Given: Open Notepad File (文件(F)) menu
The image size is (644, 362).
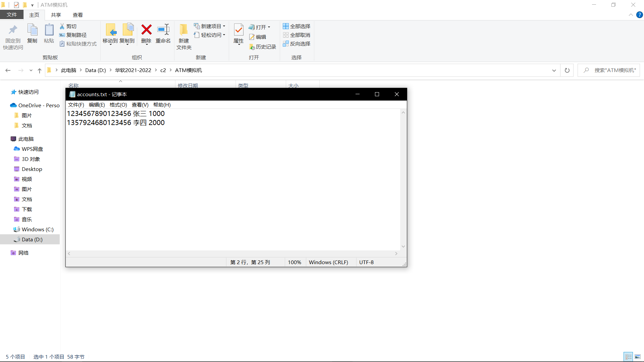Looking at the screenshot, I should click(x=76, y=105).
